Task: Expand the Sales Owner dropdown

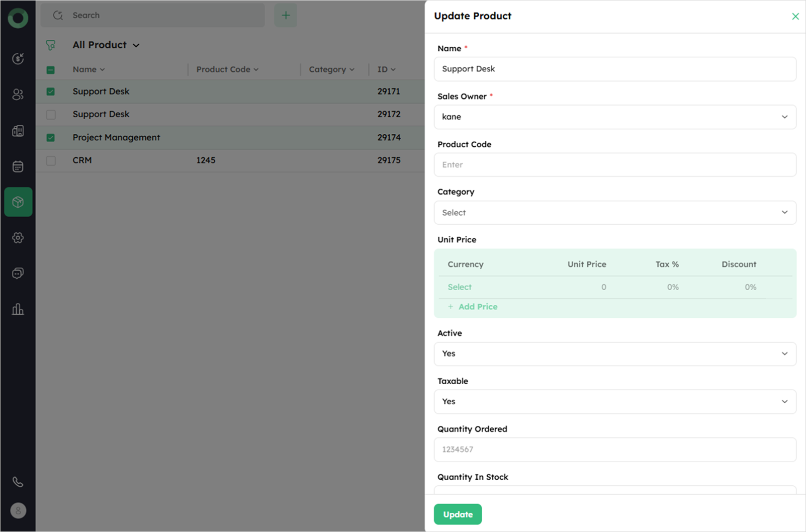Action: point(614,117)
